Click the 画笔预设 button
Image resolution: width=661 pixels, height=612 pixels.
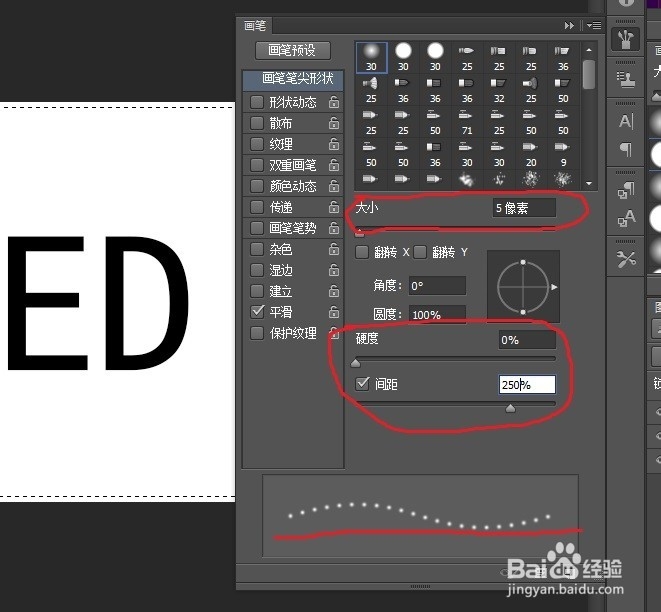(x=293, y=51)
